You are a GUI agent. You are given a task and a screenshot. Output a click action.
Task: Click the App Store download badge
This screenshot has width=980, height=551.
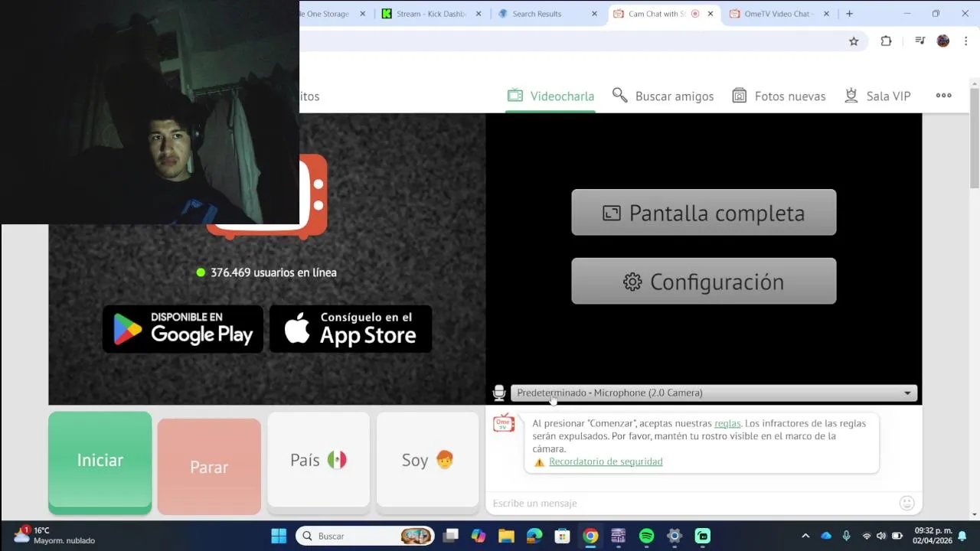click(x=351, y=329)
